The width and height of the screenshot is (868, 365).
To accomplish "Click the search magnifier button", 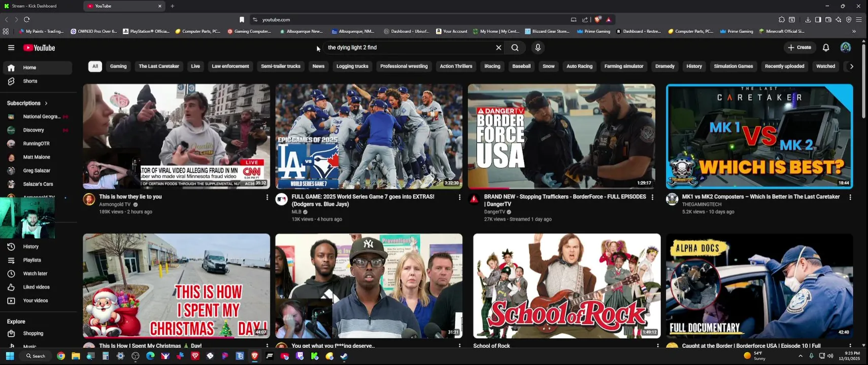I will tap(515, 48).
